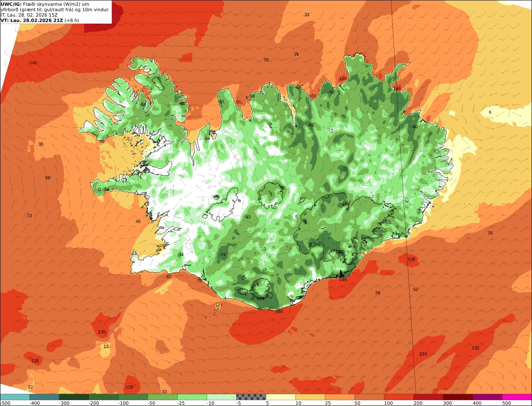
Task: Click the map value '128' over the sea
Action: pyautogui.click(x=129, y=387)
